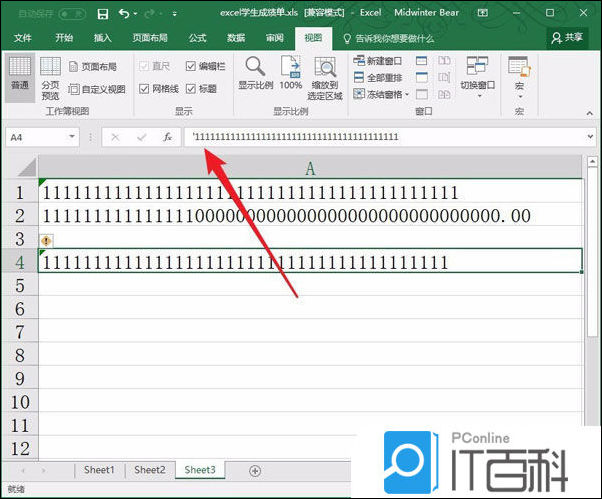
Task: Toggle the AutoSave switch
Action: (72, 14)
